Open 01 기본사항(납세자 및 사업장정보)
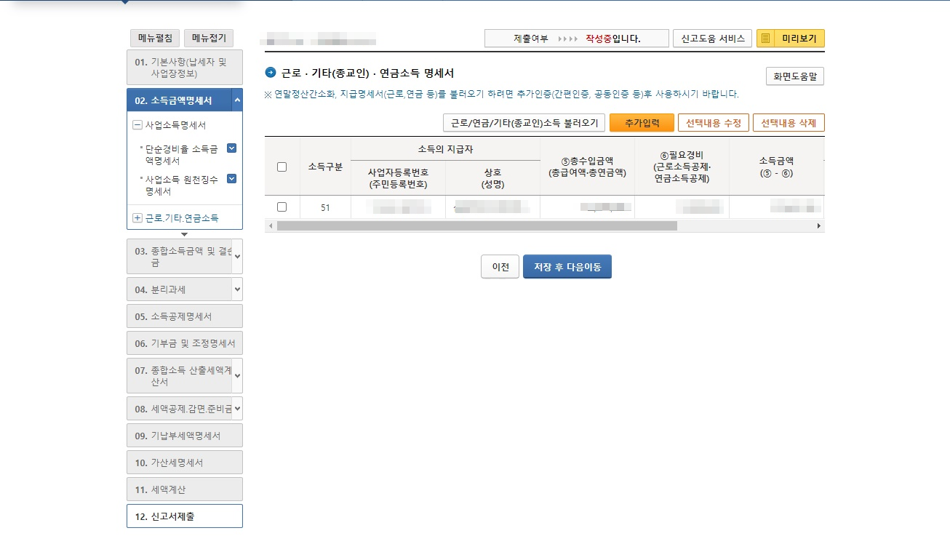The height and width of the screenshot is (560, 950). click(184, 67)
